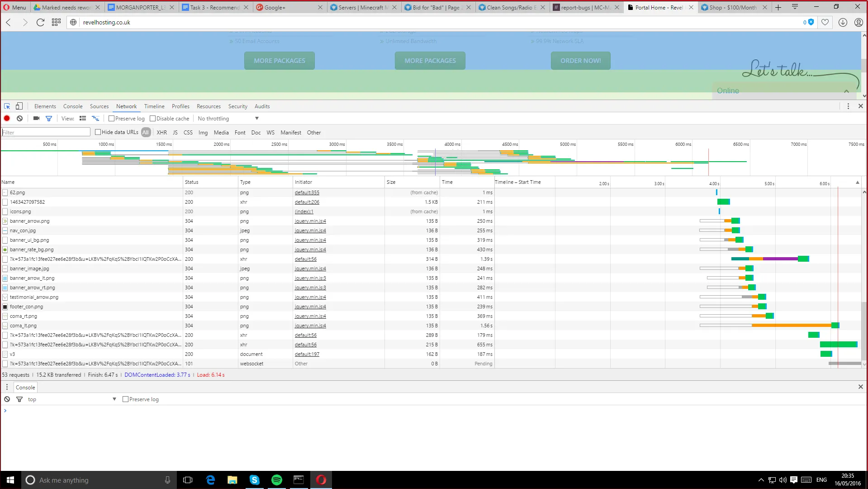Screen dimensions: 868x489
Task: Select the inspect element tool
Action: click(7, 106)
